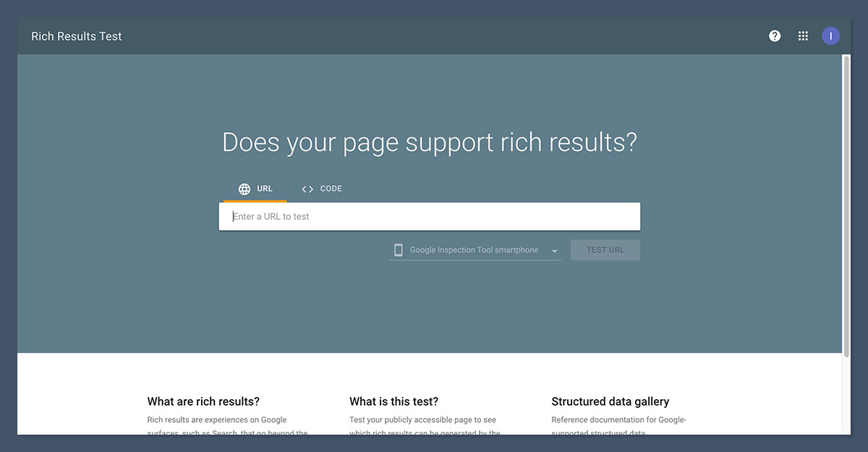Open the Google Inspection Tool smartphone selector
The height and width of the screenshot is (452, 868).
tap(474, 250)
